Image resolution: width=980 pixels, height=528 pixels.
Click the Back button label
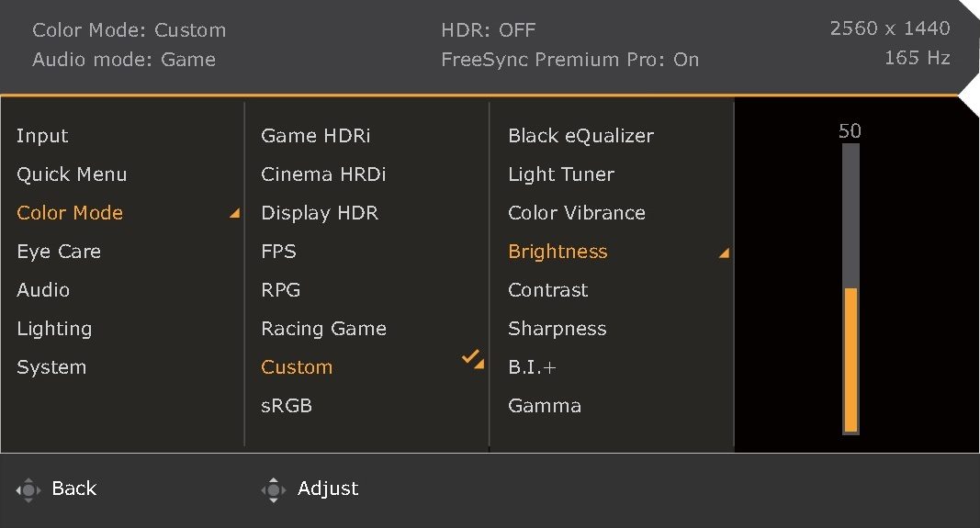pos(74,488)
